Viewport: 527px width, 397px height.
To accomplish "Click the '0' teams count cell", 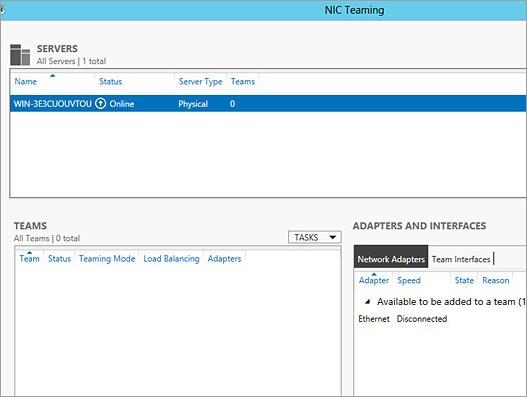I will tap(232, 104).
